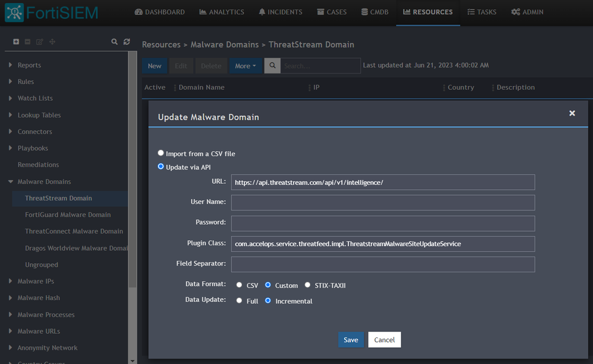This screenshot has width=593, height=364.
Task: Open the CMDB tab
Action: [x=375, y=12]
